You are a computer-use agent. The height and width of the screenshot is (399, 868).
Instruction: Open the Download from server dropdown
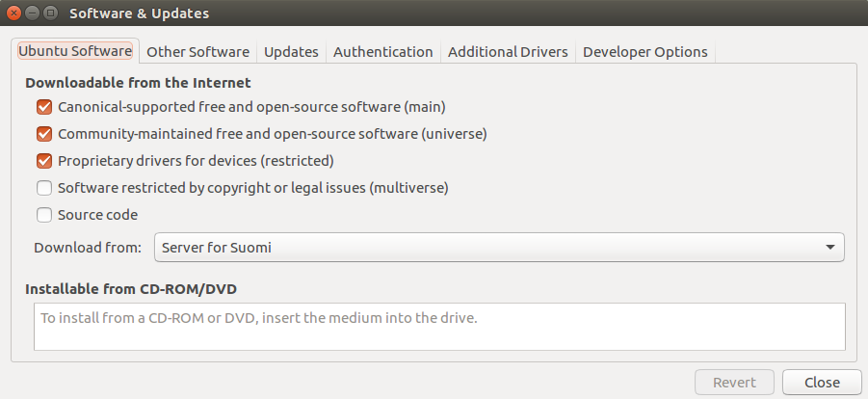click(x=498, y=248)
